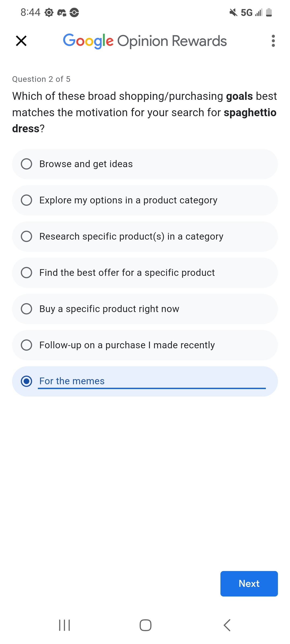Open the three-dot overflow menu
Image resolution: width=290 pixels, height=644 pixels.
pyautogui.click(x=273, y=41)
